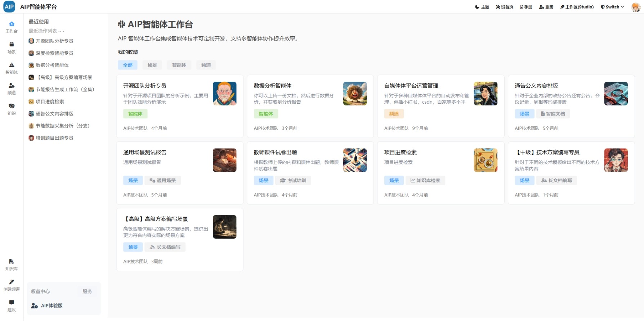
Task: Click the 通告公文内容排版 card thumbnail
Action: coord(616,94)
